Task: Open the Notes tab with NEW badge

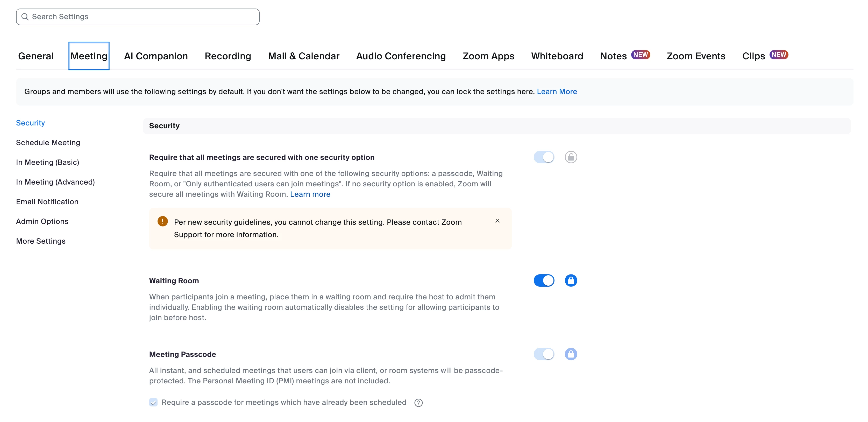Action: 613,56
